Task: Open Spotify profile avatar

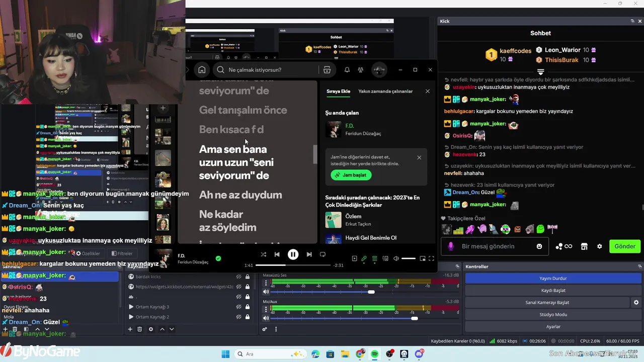Action: (379, 70)
